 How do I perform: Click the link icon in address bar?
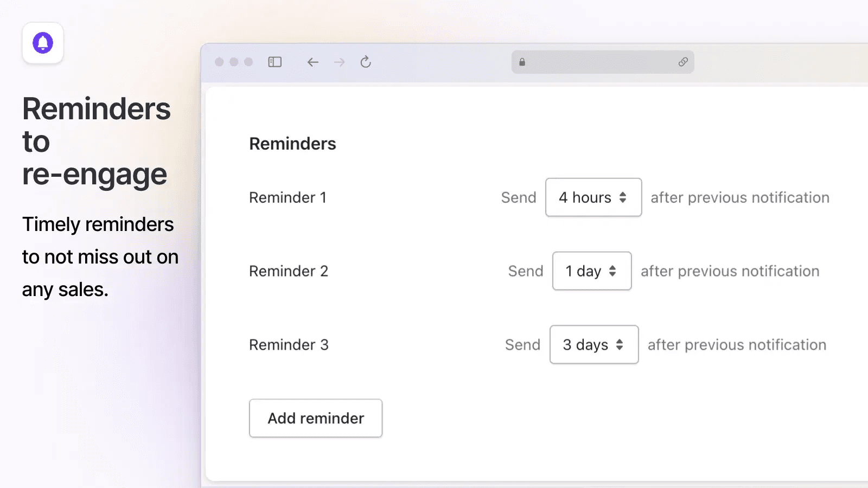(x=683, y=62)
